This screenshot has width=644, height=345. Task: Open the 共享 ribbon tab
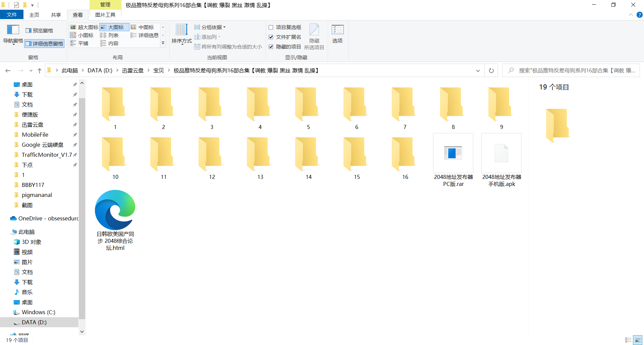pyautogui.click(x=56, y=15)
